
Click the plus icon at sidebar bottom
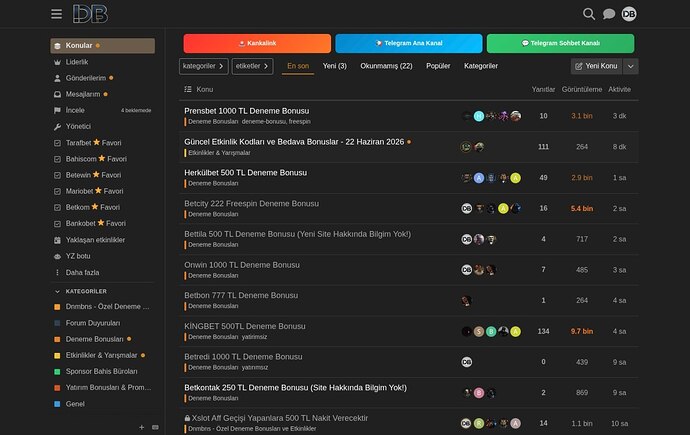tap(142, 428)
